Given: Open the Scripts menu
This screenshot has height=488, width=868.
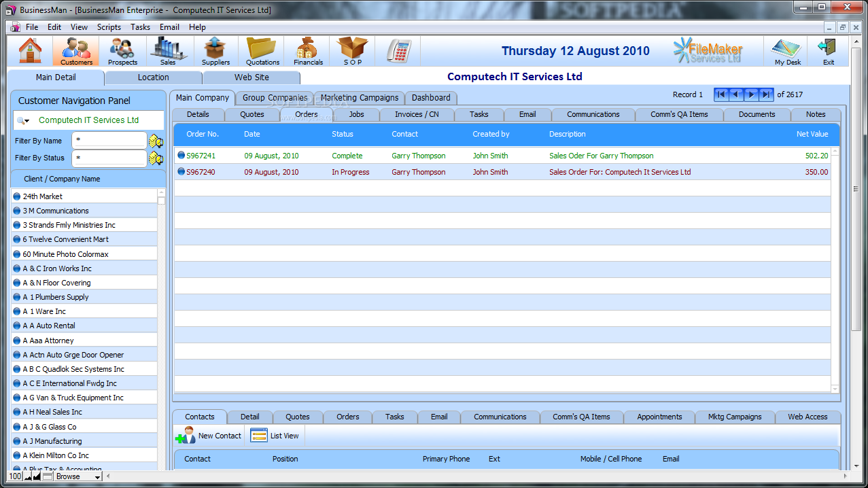Looking at the screenshot, I should pos(109,27).
